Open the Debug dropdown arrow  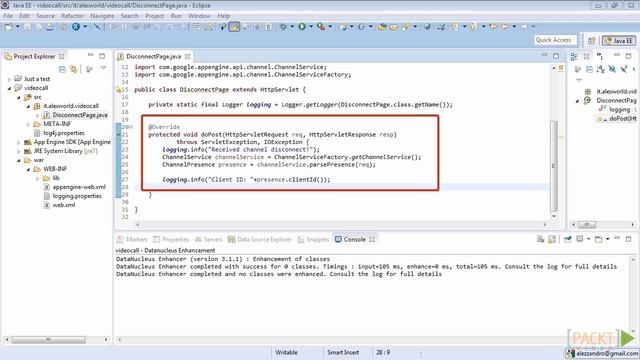292,27
